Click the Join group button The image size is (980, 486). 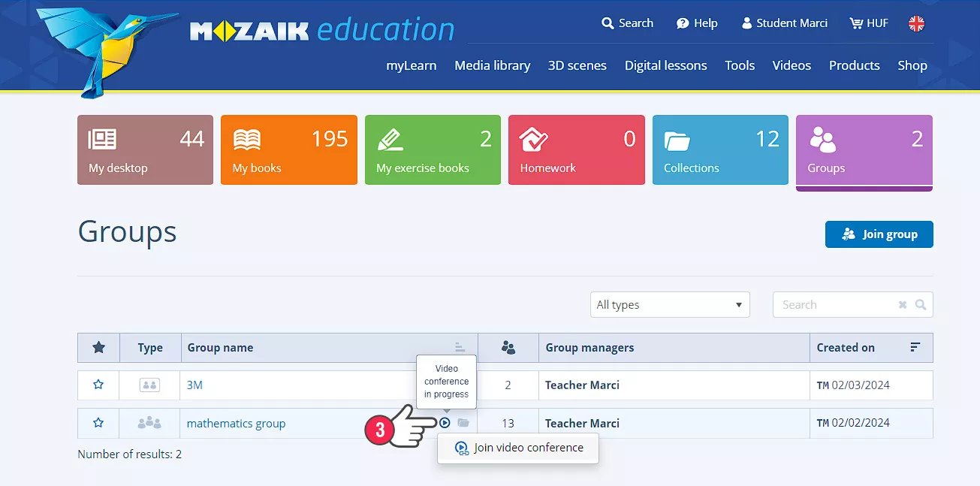879,234
